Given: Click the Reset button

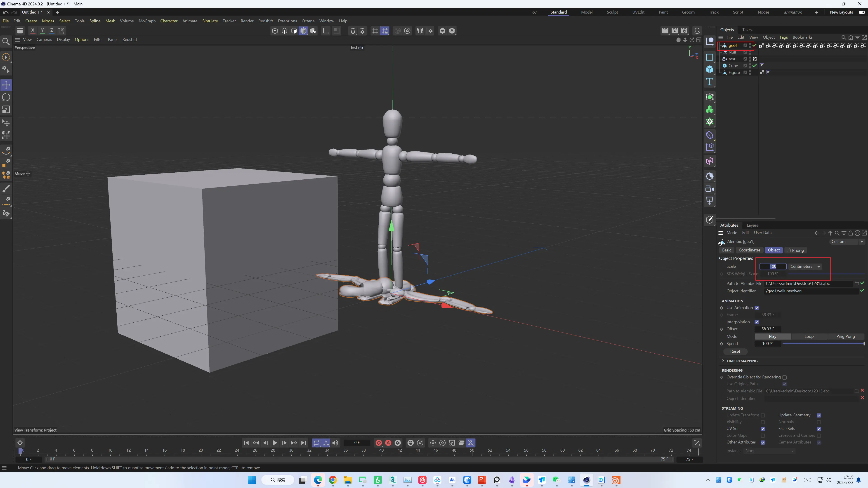Looking at the screenshot, I should click(735, 351).
